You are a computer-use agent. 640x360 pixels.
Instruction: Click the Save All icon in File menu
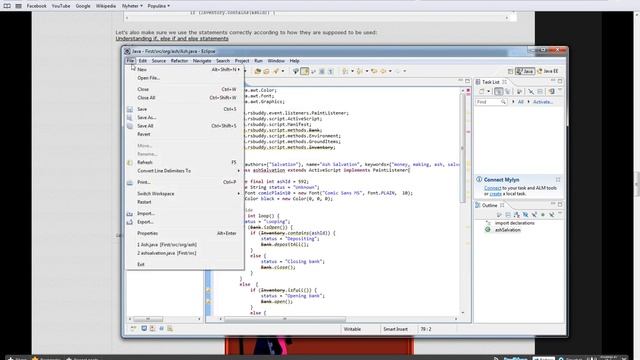click(x=130, y=126)
